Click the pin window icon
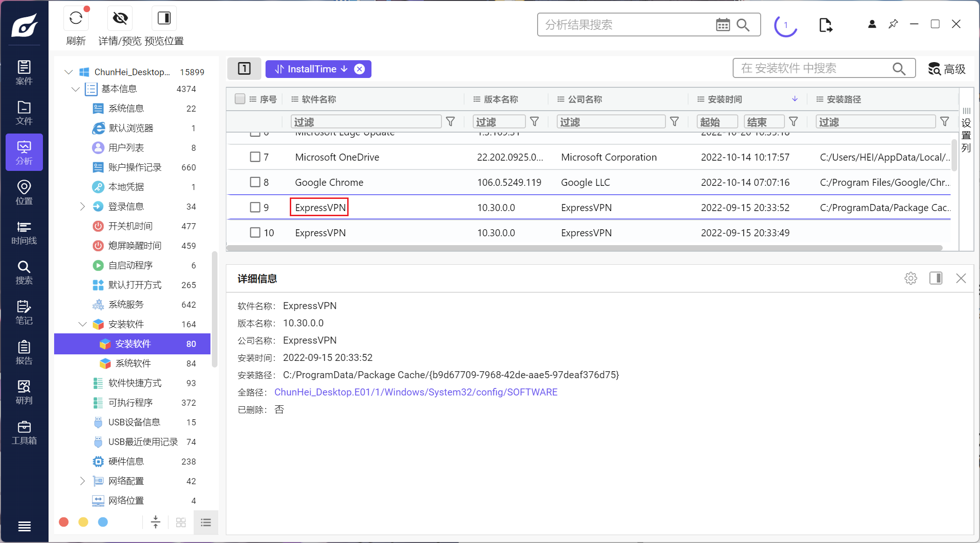980x543 pixels. (893, 24)
